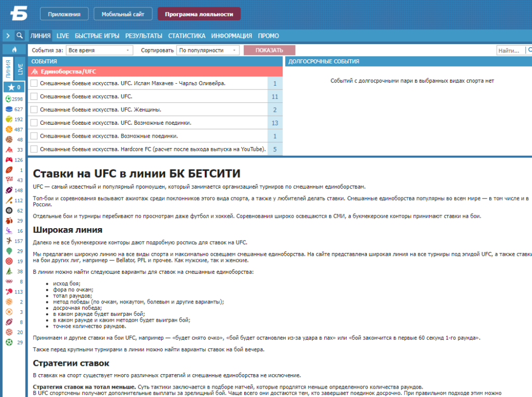Click the Программа лояльности button
Image resolution: width=532 pixels, height=397 pixels.
point(199,14)
